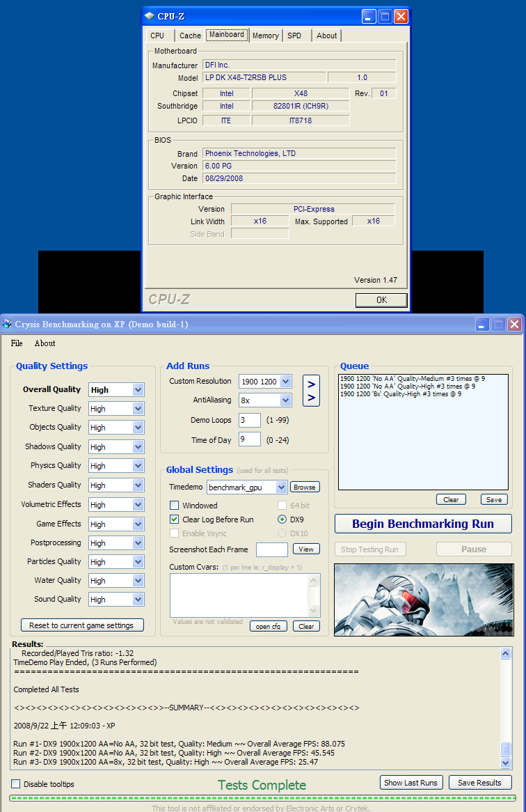Viewport: 526px width, 812px height.
Task: Enable the Windowed checkbox
Action: coord(175,506)
